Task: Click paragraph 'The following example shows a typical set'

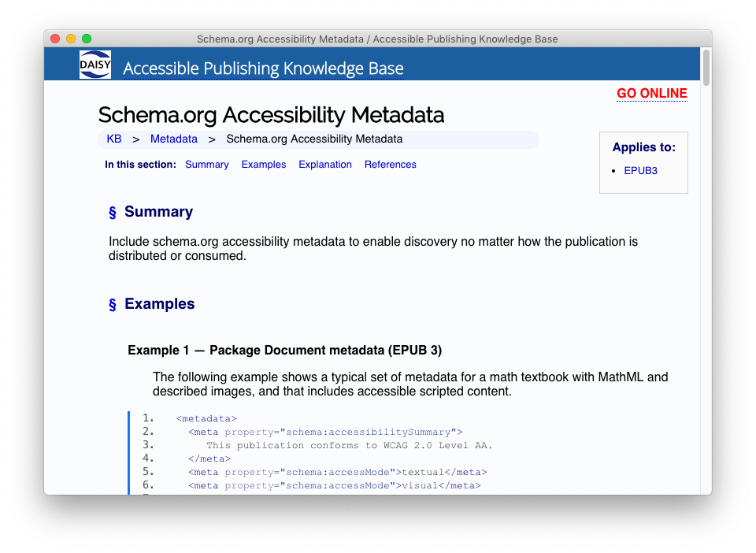Action: tap(410, 384)
